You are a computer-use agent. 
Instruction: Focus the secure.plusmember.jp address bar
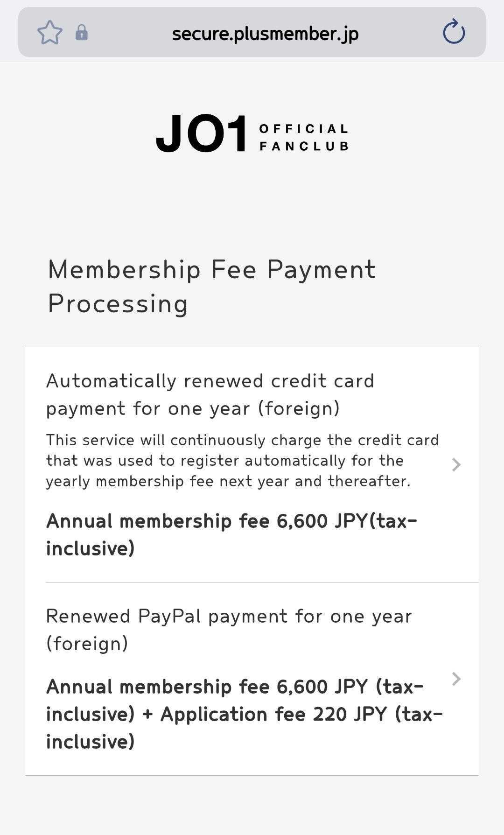point(265,34)
